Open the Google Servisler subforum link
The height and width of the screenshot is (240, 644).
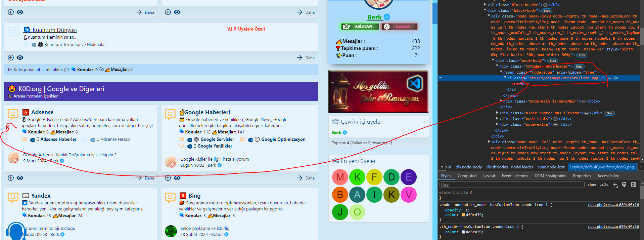tap(217, 139)
